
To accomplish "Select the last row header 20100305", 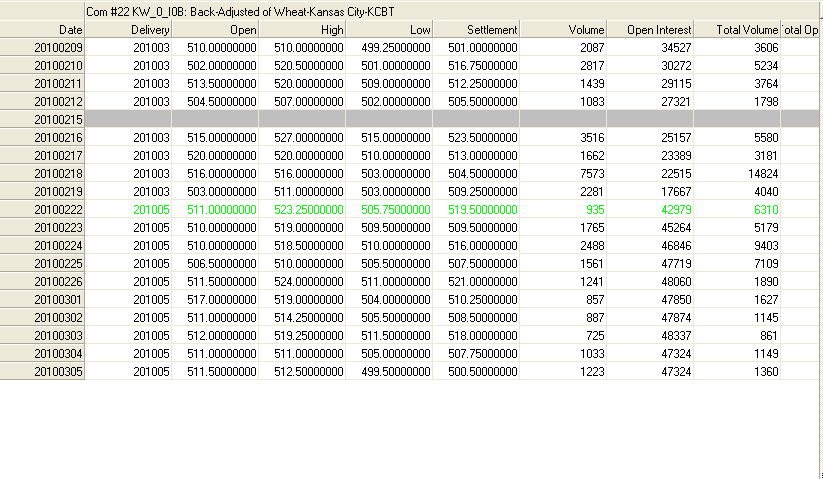I will [x=42, y=371].
